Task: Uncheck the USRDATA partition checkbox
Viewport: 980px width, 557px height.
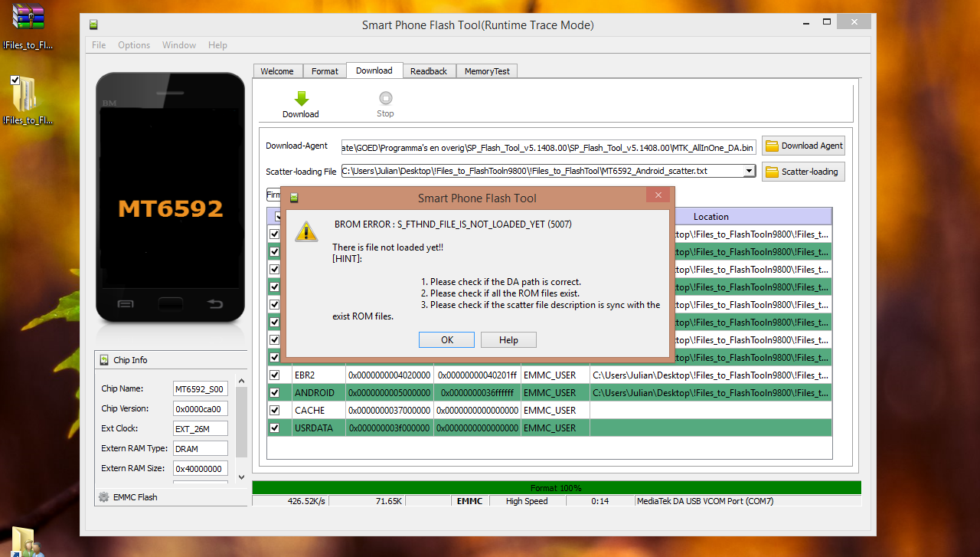Action: coord(274,428)
